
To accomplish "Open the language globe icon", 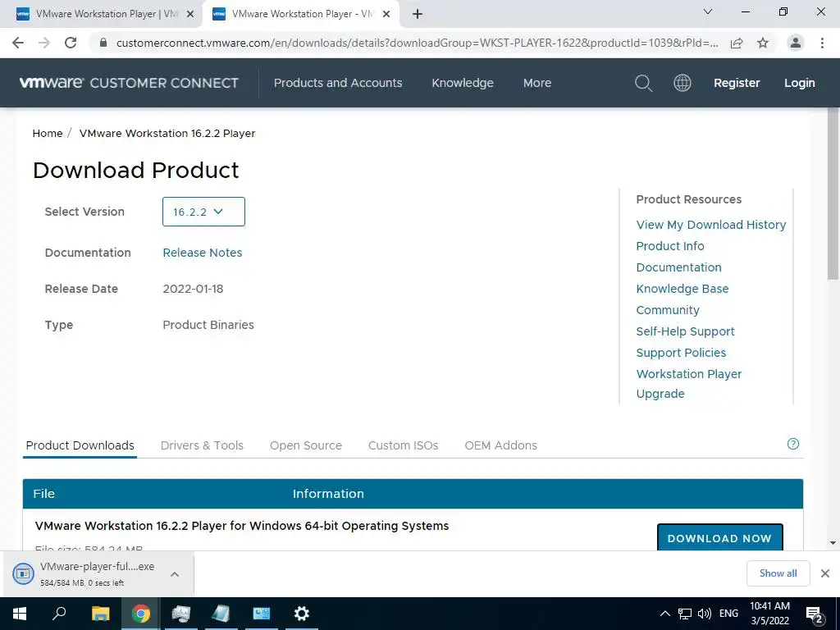I will 682,83.
